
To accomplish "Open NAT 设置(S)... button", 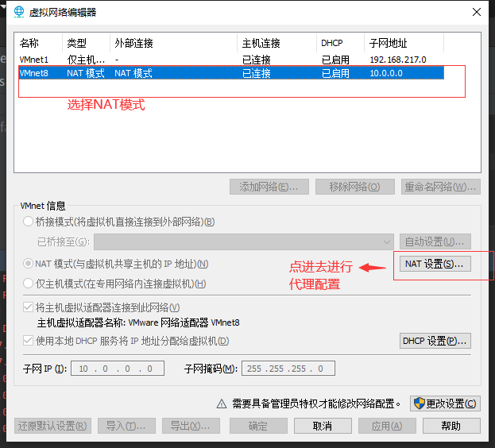I will point(435,264).
